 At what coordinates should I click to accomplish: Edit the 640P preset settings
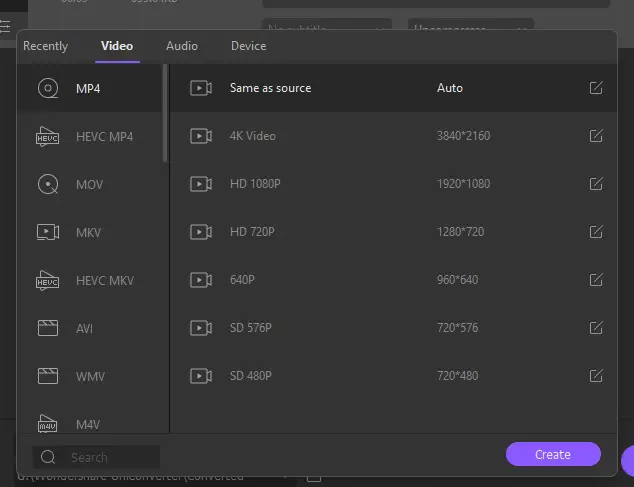click(x=596, y=279)
